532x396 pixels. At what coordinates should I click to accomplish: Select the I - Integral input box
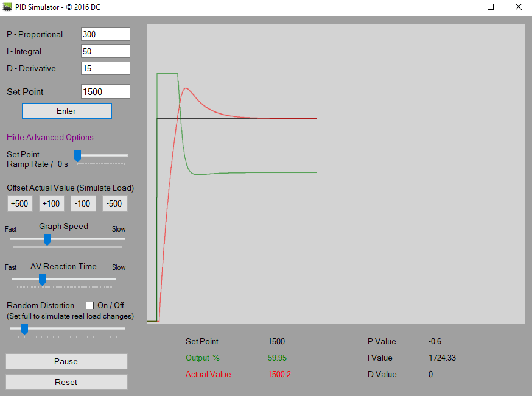coord(105,51)
